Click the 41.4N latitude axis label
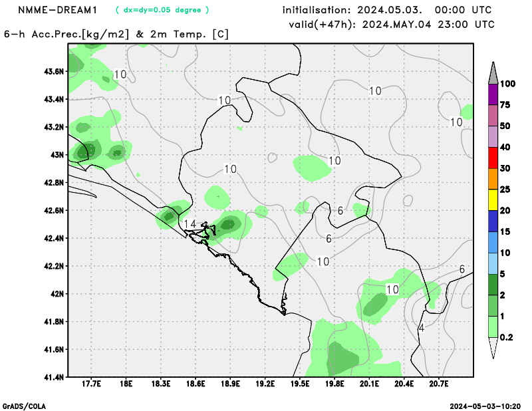The image size is (532, 411). pos(54,377)
